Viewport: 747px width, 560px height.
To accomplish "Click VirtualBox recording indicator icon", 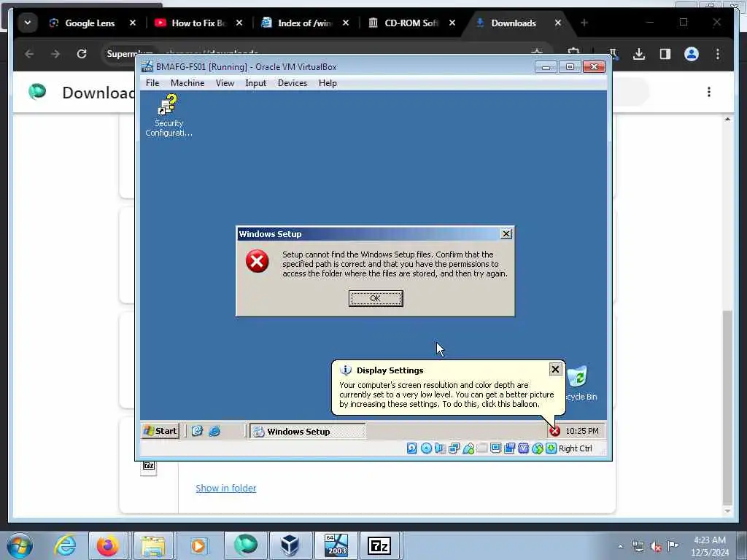I will [510, 448].
